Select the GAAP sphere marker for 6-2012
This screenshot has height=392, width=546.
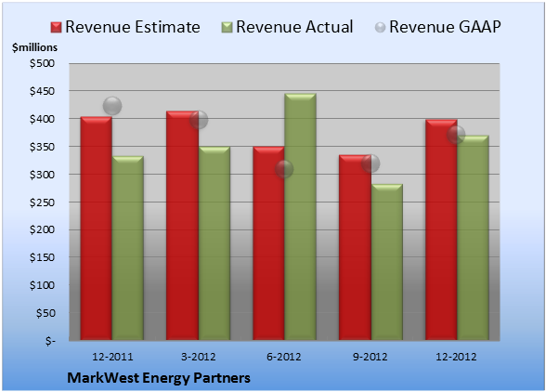tap(284, 169)
